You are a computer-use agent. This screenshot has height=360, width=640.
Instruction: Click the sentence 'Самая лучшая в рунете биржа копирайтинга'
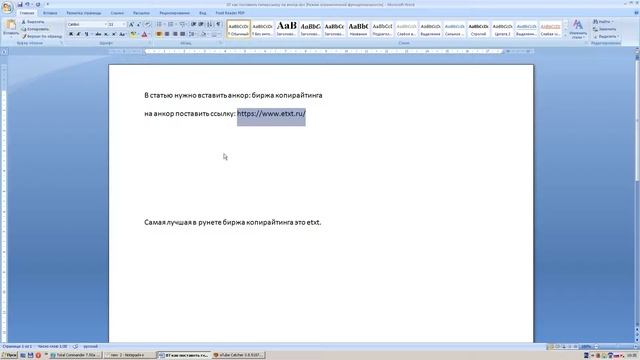coord(219,222)
